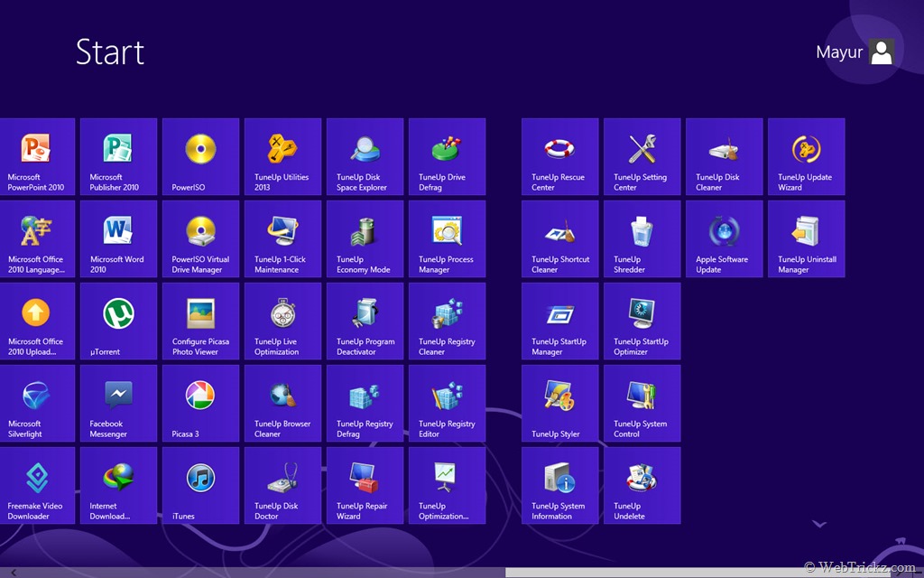Image resolution: width=924 pixels, height=578 pixels.
Task: Click the Start heading text
Action: click(110, 51)
